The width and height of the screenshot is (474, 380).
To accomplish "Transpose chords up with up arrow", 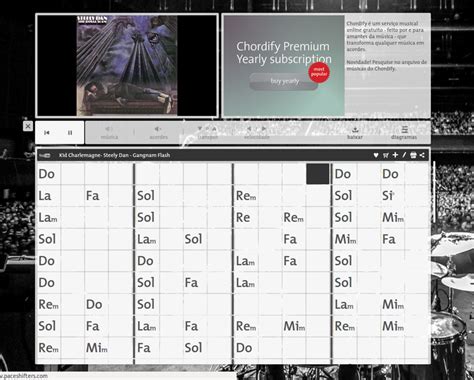I will point(214,129).
